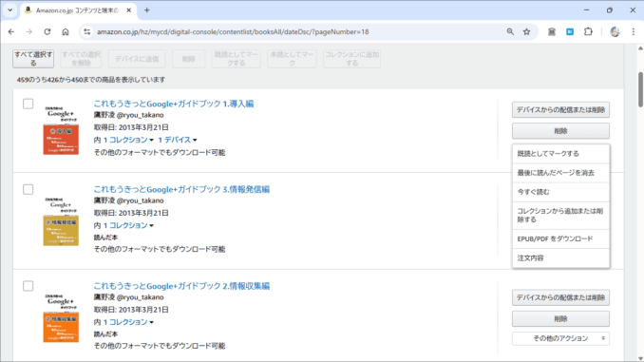This screenshot has height=362, width=644.
Task: Expand 1 コレクション for 2.情報収集編
Action: click(128, 322)
